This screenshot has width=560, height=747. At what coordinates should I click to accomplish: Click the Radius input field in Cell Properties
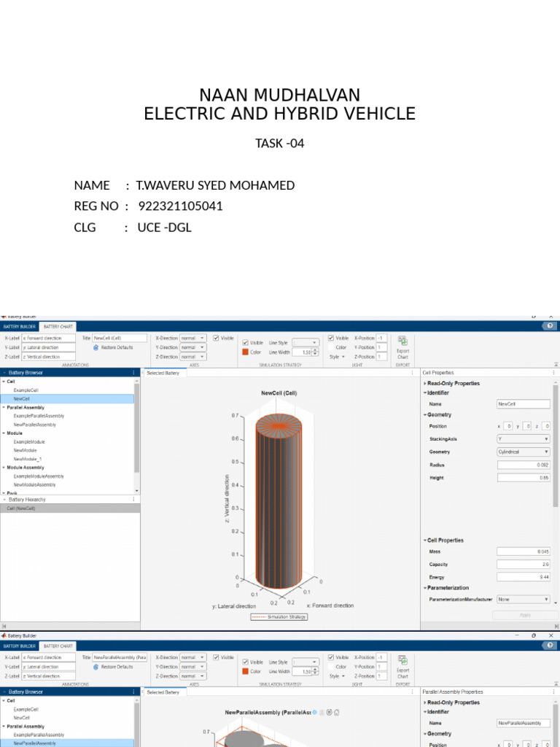coord(523,465)
